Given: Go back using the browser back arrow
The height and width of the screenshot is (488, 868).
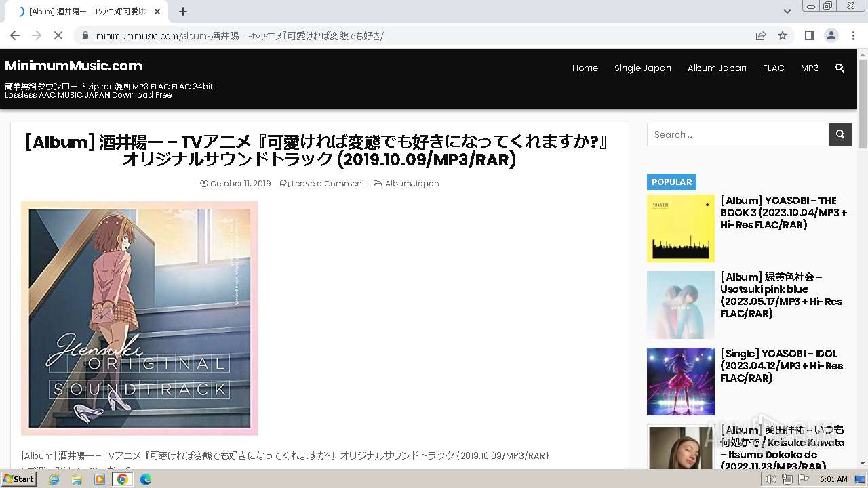Looking at the screenshot, I should coord(15,35).
